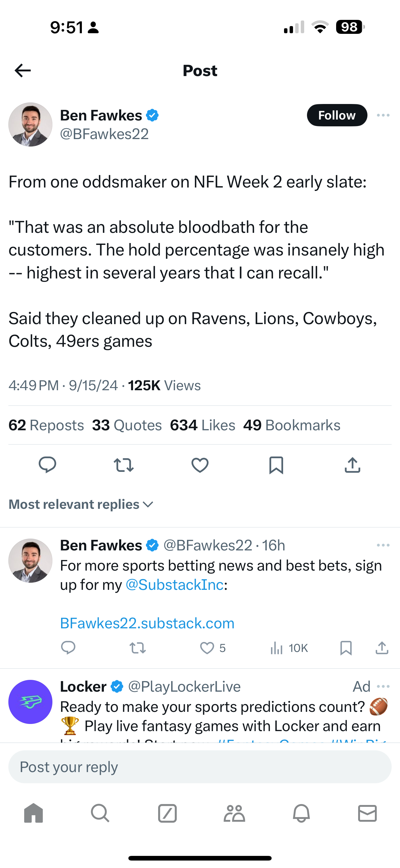The image size is (400, 868).
Task: Repost the main Ben Fawkes post
Action: (124, 465)
